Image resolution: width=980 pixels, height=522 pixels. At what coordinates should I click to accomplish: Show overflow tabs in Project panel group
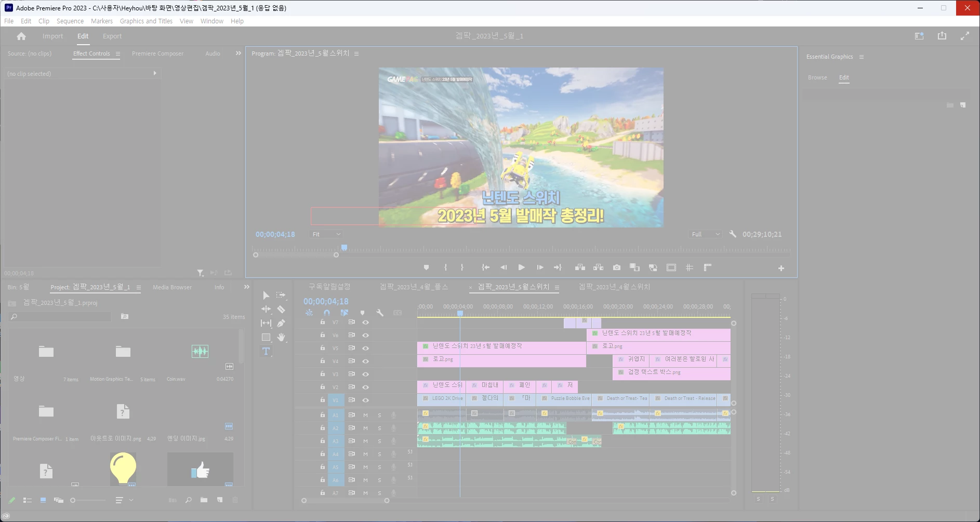point(247,287)
